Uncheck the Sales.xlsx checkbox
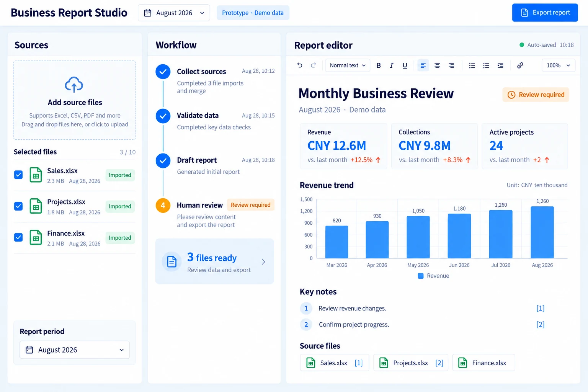 18,175
